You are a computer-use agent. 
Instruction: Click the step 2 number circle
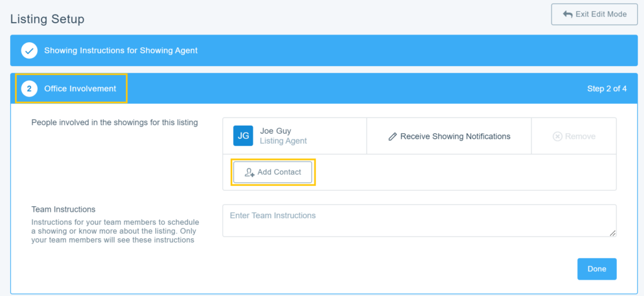pos(29,89)
